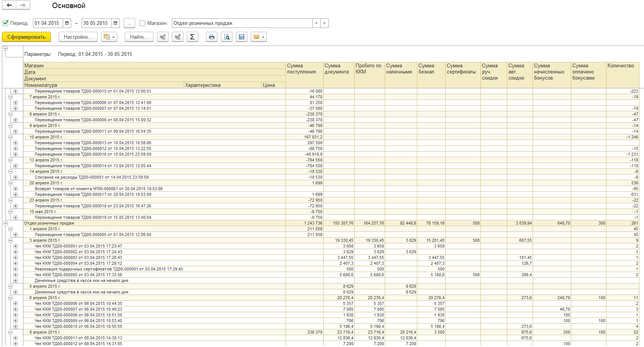Click the back navigation arrow
This screenshot has width=644, height=347.
coord(9,5)
